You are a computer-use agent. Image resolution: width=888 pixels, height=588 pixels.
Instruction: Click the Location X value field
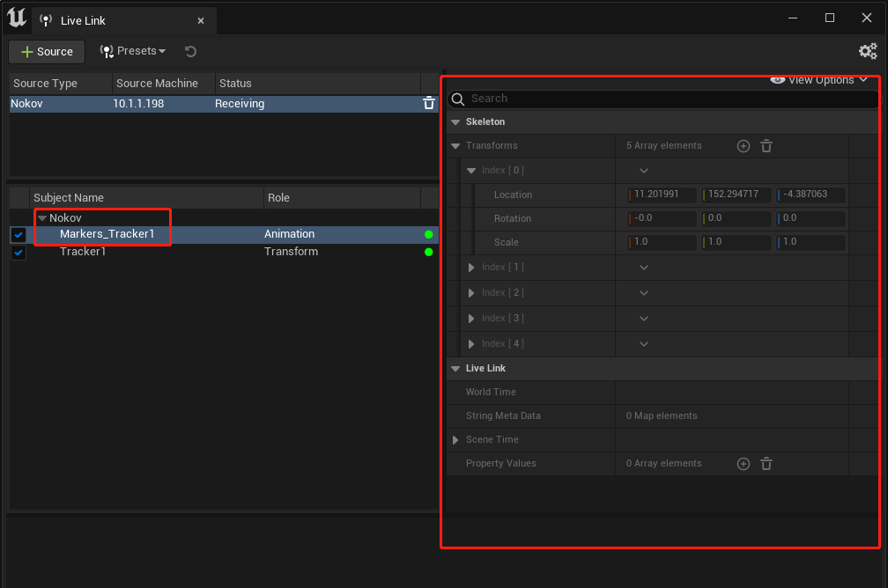[x=662, y=195]
